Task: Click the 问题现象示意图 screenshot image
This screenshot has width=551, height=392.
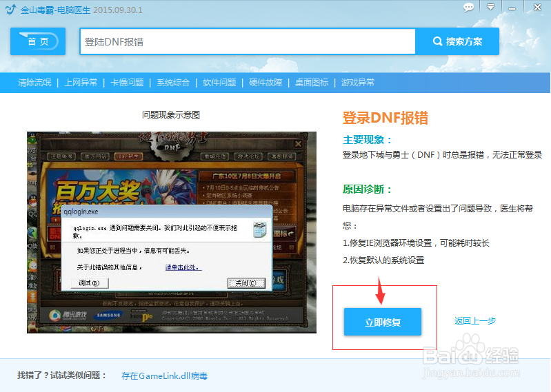Action: [x=172, y=232]
